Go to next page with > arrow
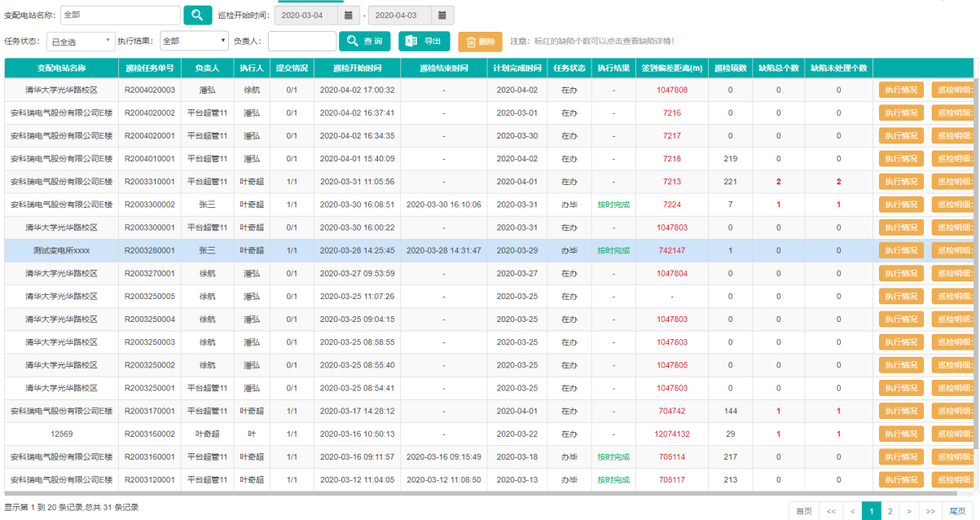980x520 pixels. coord(908,511)
